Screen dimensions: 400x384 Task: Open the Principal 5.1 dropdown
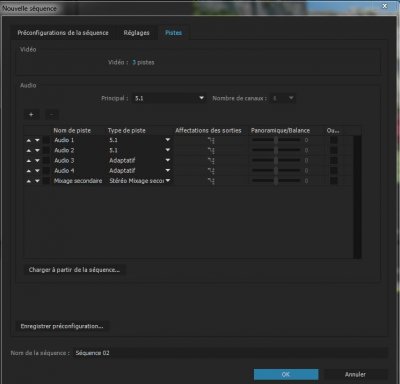(168, 98)
